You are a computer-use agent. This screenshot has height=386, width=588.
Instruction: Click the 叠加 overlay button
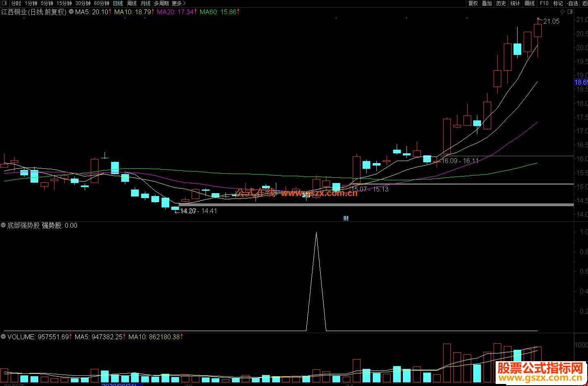(487, 3)
